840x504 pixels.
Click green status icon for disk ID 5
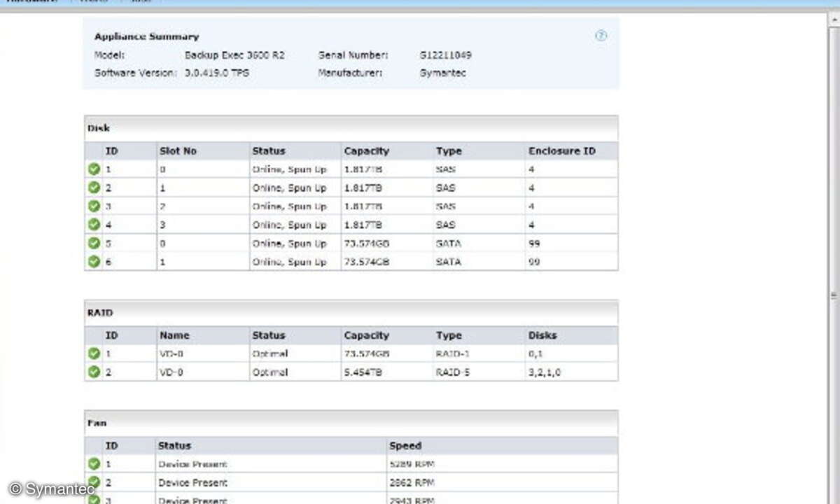pos(94,243)
